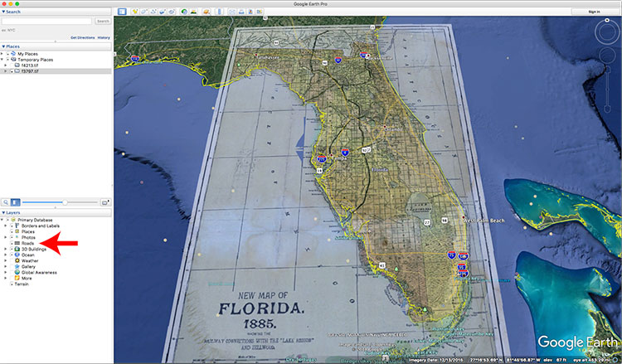Click the Places search magnifier icon
This screenshot has width=622, height=364.
coord(6,202)
